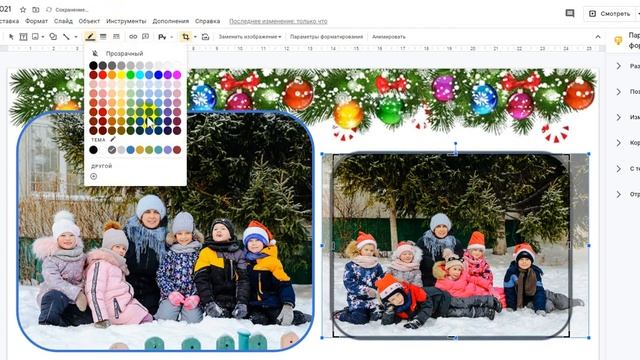Select the checked gray theme swatch
640x360 pixels.
pyautogui.click(x=112, y=150)
